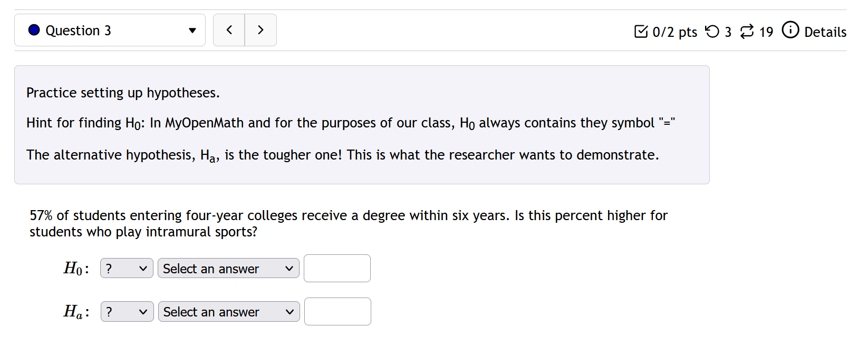Click the blue status dot beside Question 3
868x337 pixels.
click(x=34, y=30)
